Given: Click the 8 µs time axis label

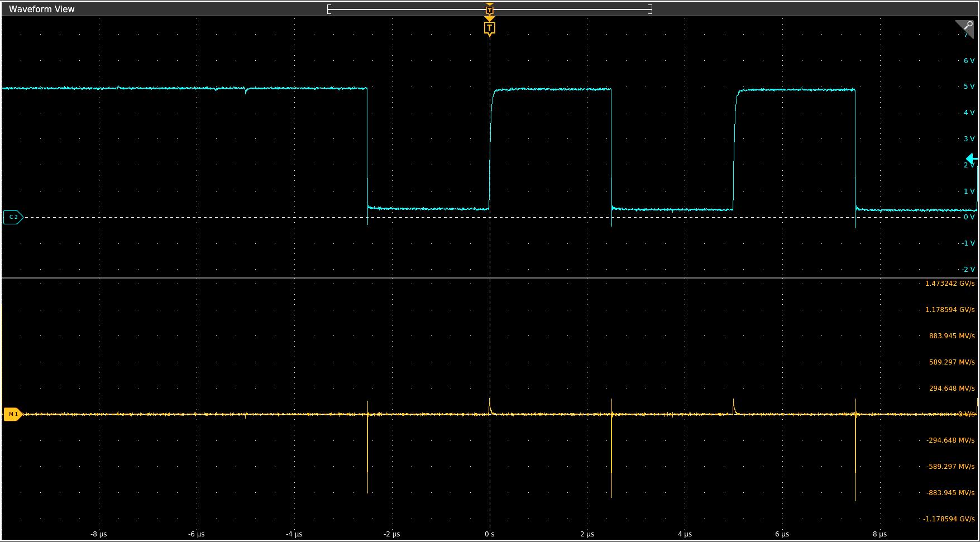Looking at the screenshot, I should tap(879, 534).
